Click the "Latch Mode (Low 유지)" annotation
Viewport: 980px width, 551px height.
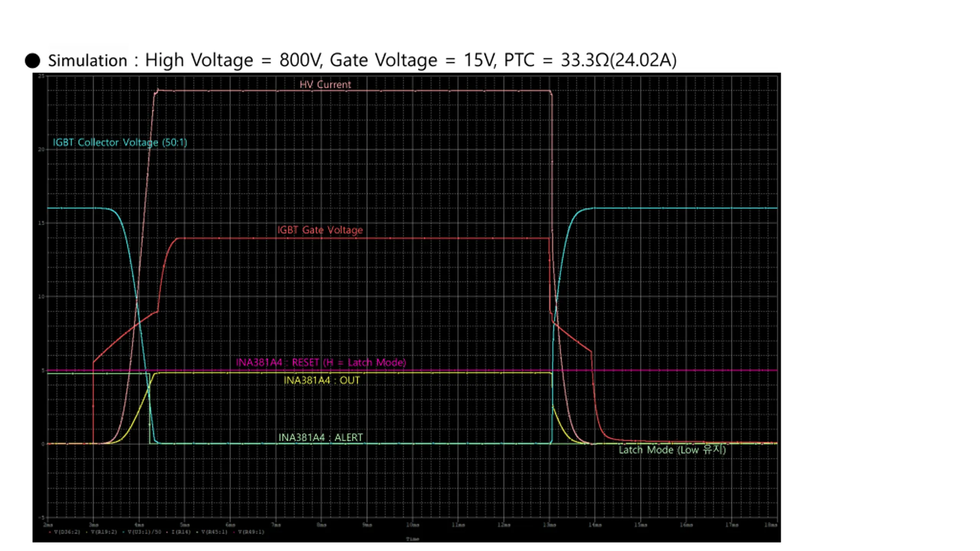[x=672, y=450]
